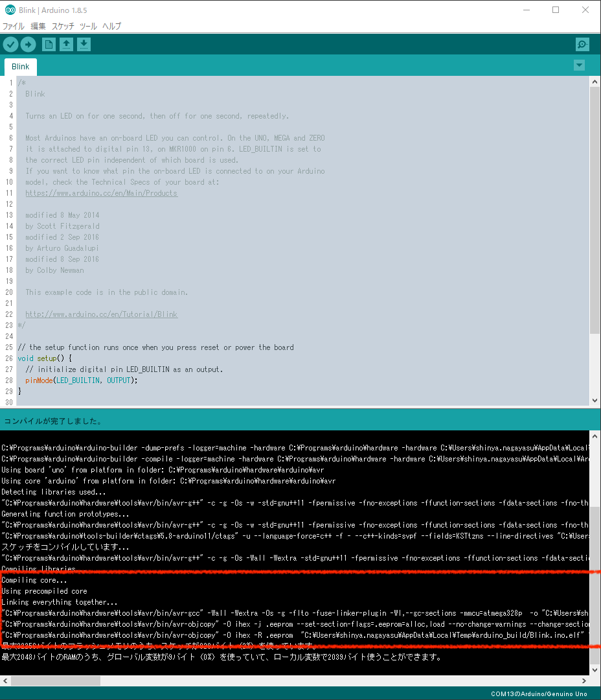This screenshot has width=601, height=700.
Task: Click the console horizontal scrollbar thumb
Action: pos(56,681)
